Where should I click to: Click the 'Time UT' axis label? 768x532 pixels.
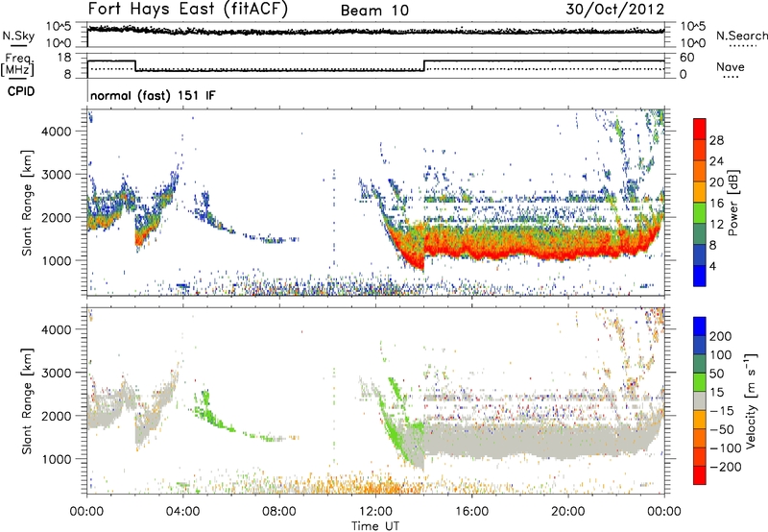[375, 525]
